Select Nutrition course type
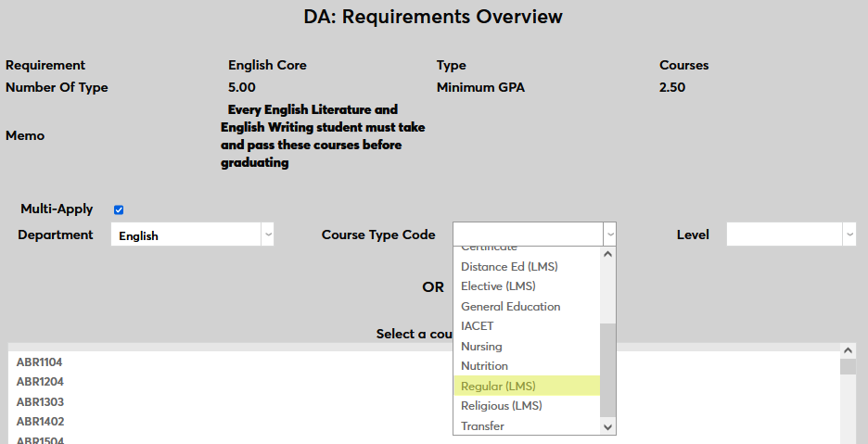The width and height of the screenshot is (868, 444). pos(527,366)
